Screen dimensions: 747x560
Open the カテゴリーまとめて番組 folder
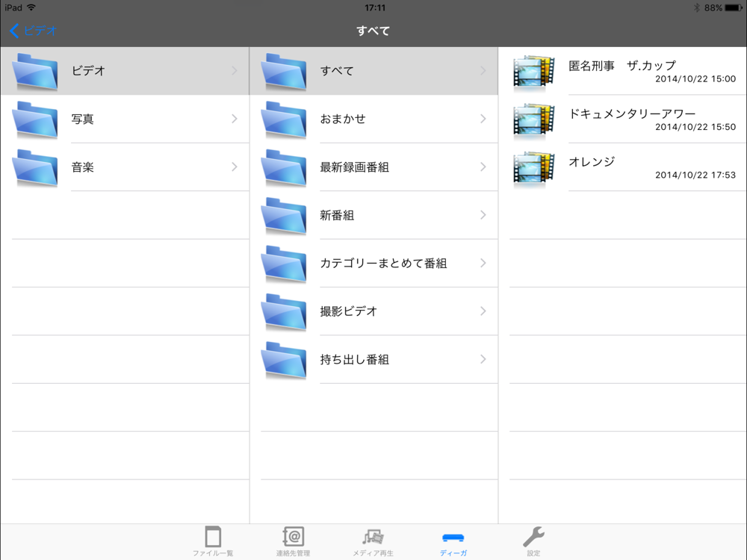click(374, 264)
